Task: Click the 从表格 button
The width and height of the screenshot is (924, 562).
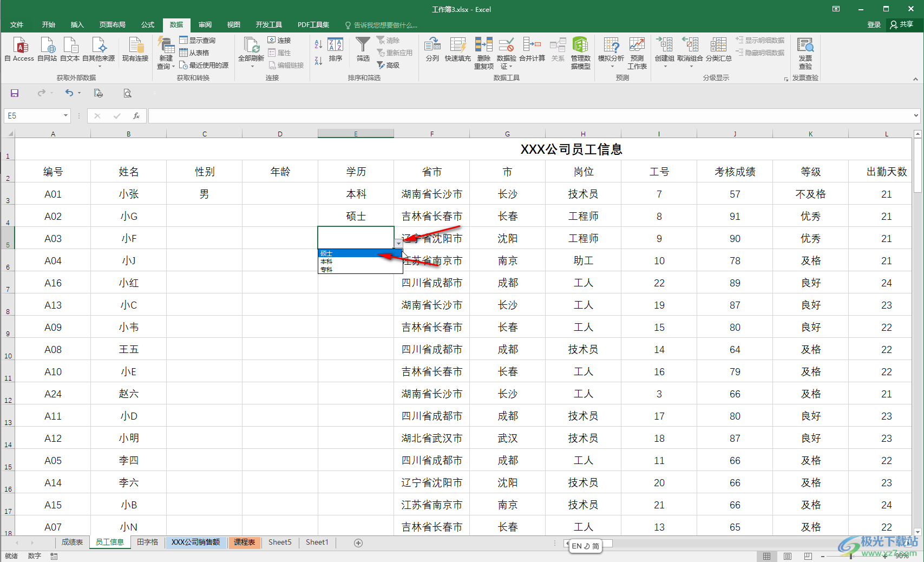Action: tap(194, 53)
